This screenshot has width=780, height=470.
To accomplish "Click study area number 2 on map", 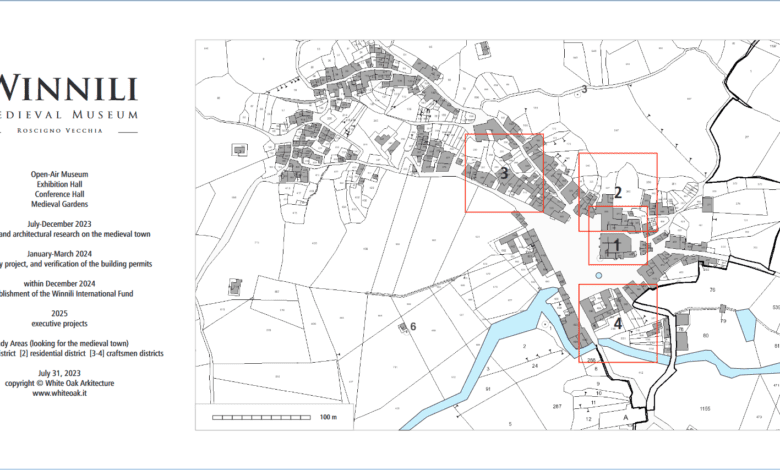I will click(618, 192).
